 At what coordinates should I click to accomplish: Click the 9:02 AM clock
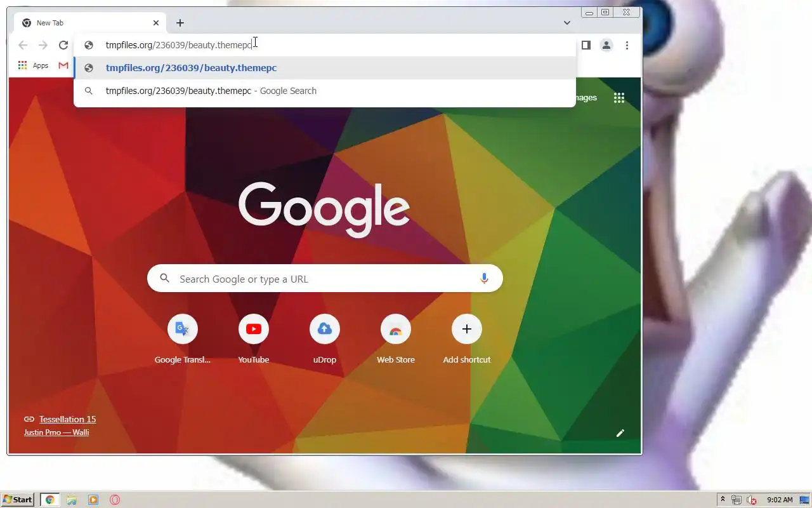click(780, 500)
